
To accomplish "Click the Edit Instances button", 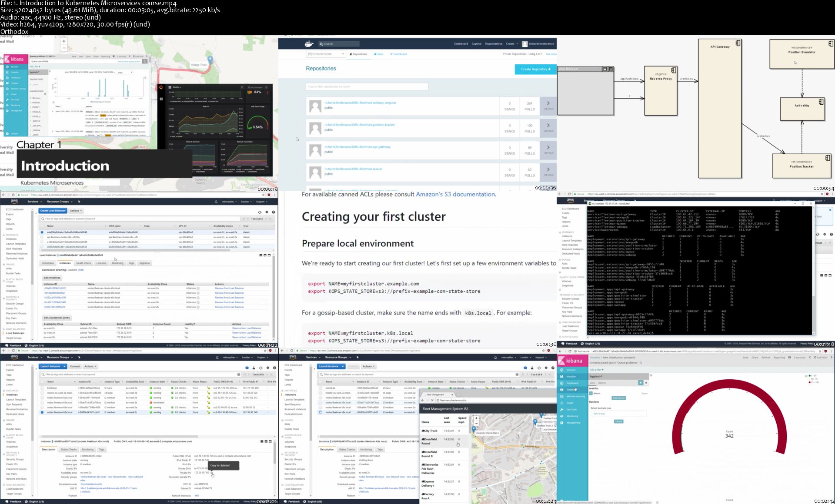I will tap(52, 278).
